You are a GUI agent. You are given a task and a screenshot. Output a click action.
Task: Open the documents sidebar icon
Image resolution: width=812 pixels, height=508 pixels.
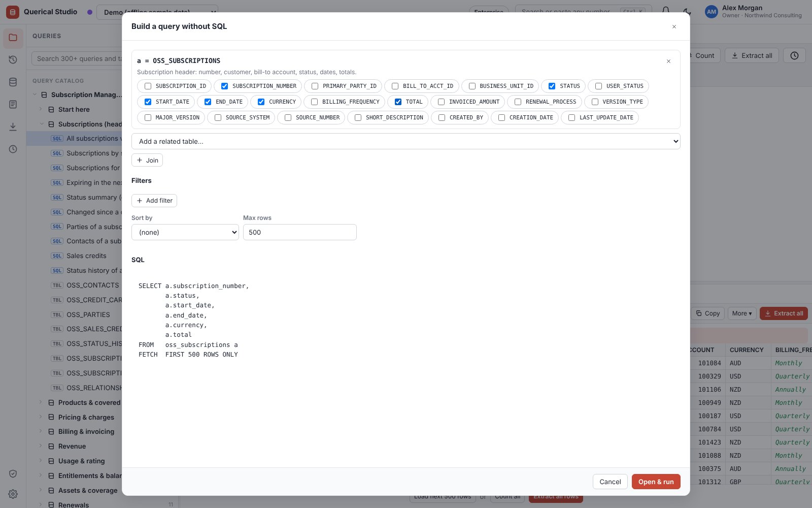click(x=13, y=105)
